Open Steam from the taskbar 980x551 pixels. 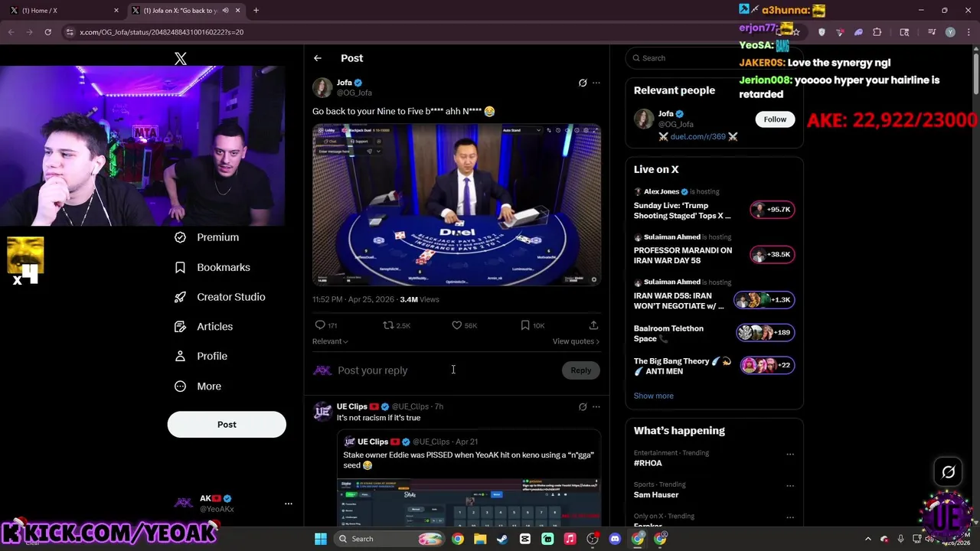[502, 539]
